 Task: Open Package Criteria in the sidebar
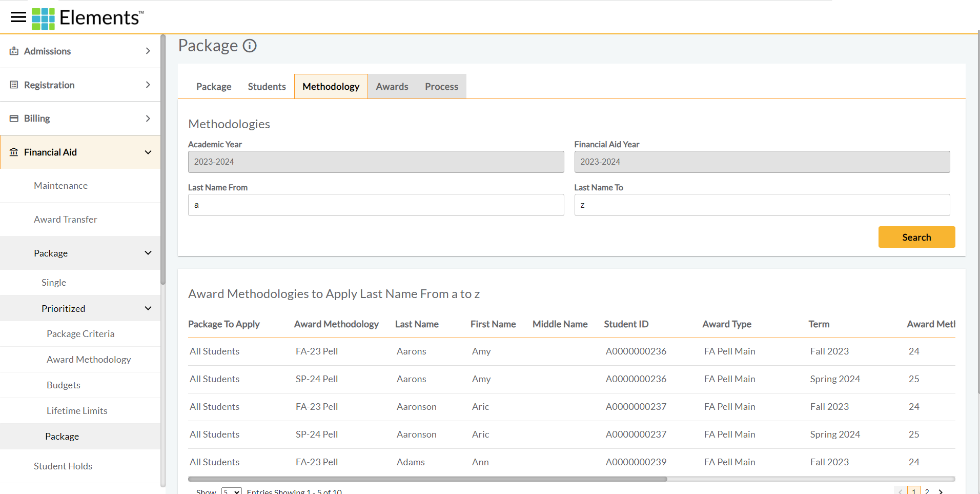pos(80,334)
